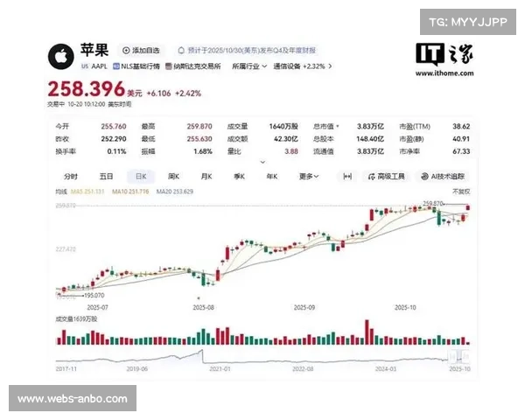Click the range-measure icon beside 高级工具
This screenshot has height=420, width=525.
[x=347, y=176]
